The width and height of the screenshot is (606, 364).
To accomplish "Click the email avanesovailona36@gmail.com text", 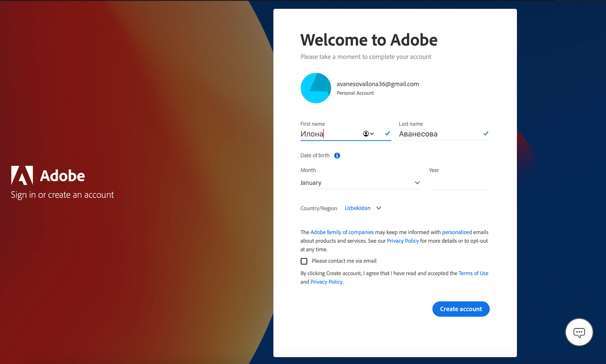I will [x=378, y=84].
